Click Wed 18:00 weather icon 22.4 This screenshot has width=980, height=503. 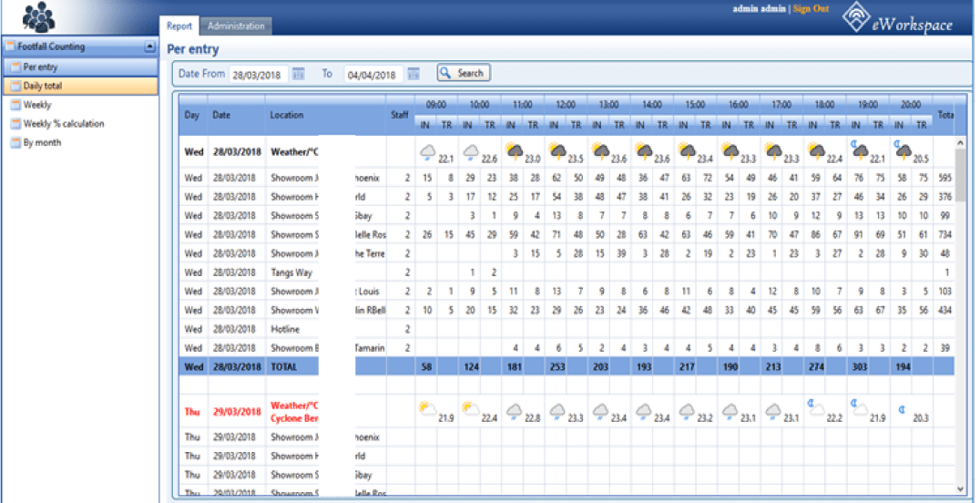(816, 151)
